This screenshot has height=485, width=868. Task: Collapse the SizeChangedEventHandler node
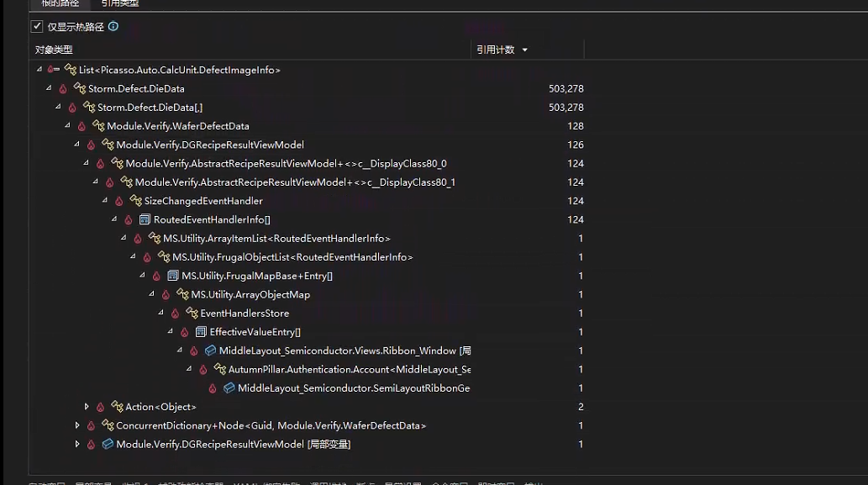click(105, 201)
